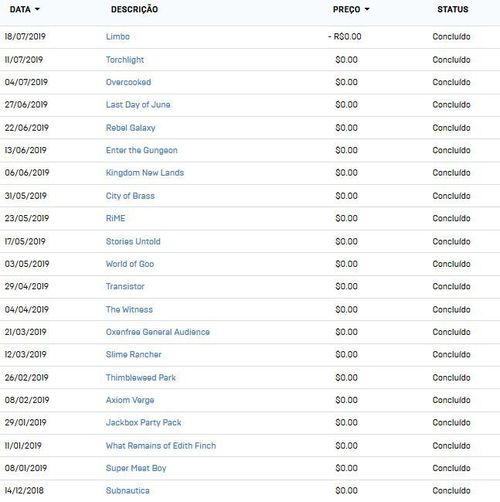Open Enter the Gungeon link

pos(142,150)
